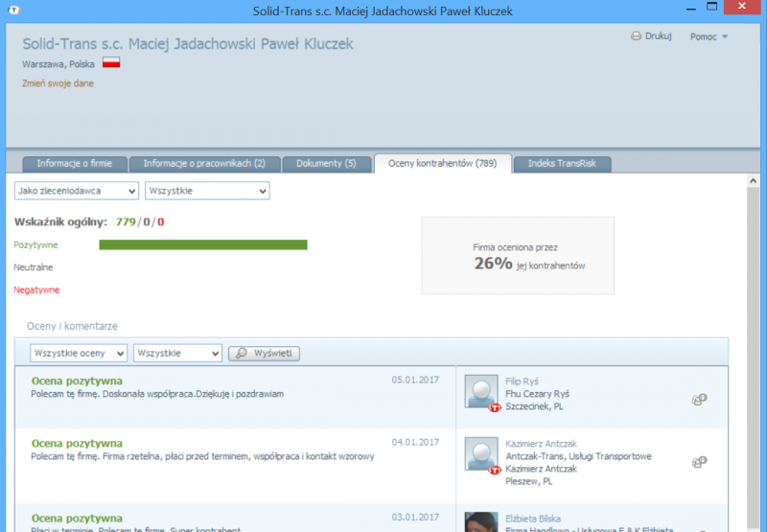Open the Indeks TransRisk tab
The width and height of the screenshot is (767, 532).
tap(562, 164)
